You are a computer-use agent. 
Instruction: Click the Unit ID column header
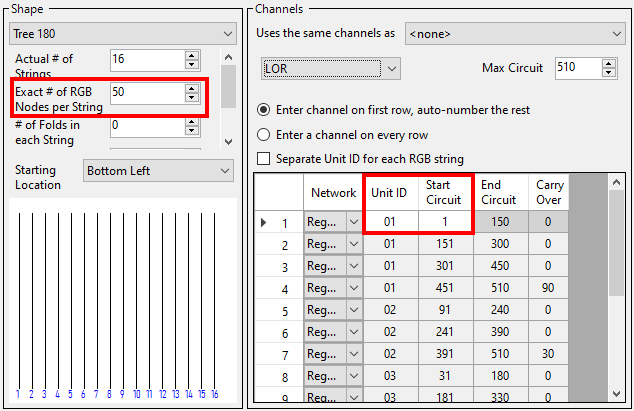(389, 192)
